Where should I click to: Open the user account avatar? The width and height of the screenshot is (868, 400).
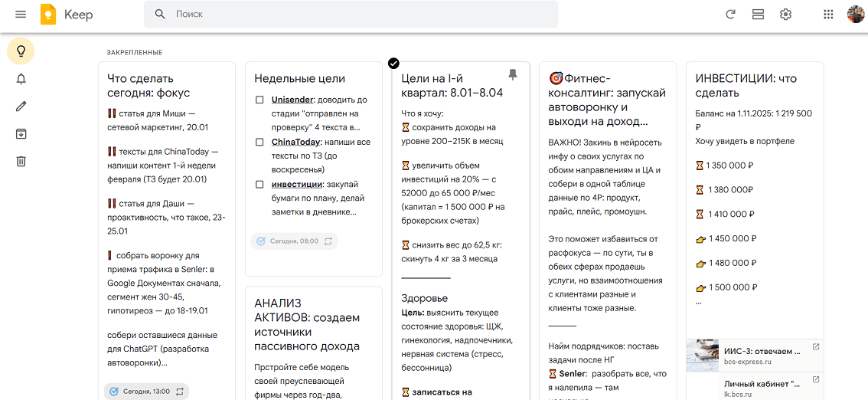(x=855, y=15)
